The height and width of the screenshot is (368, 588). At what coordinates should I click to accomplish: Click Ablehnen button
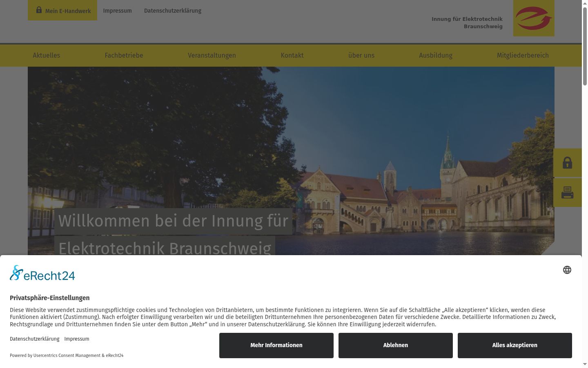tap(396, 346)
